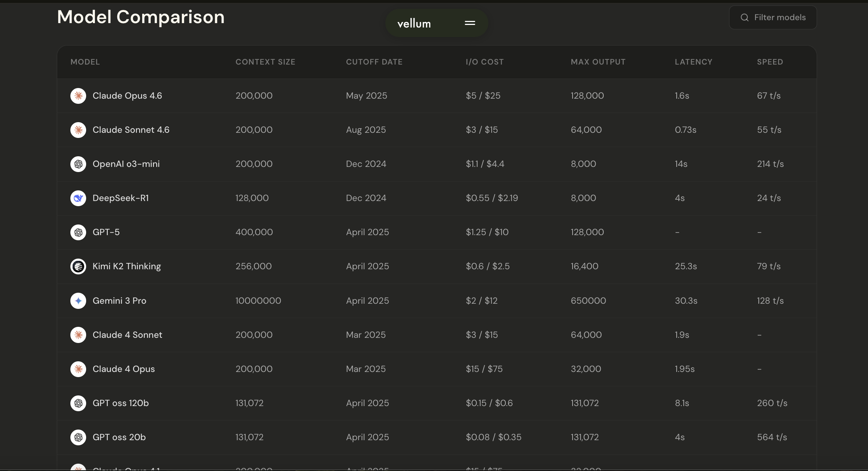This screenshot has width=868, height=471.
Task: Click the 67 t/s speed cell
Action: pos(769,96)
